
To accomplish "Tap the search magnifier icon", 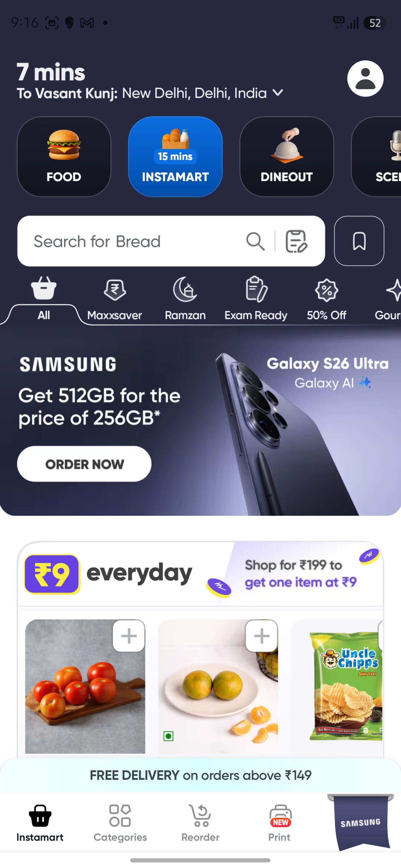I will pyautogui.click(x=255, y=241).
